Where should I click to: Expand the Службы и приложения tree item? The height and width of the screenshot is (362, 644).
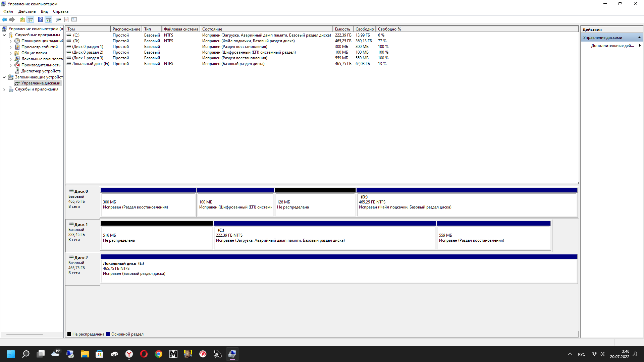click(x=4, y=89)
